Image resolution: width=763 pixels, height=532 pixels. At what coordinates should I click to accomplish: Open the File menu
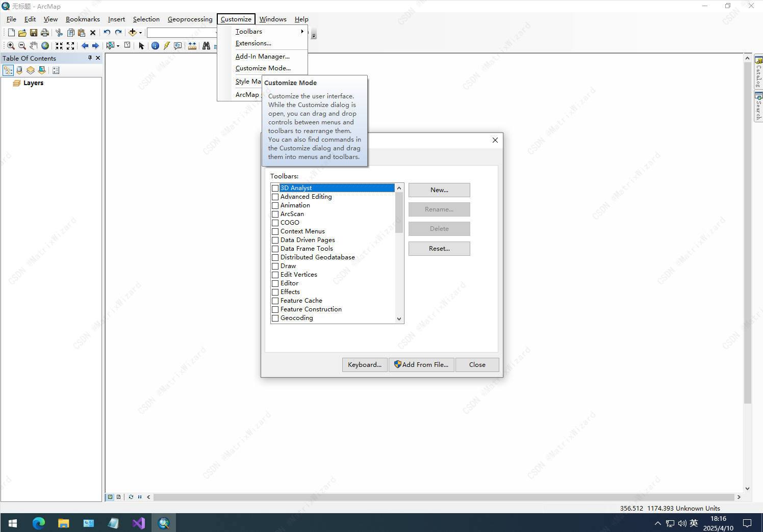coord(11,19)
